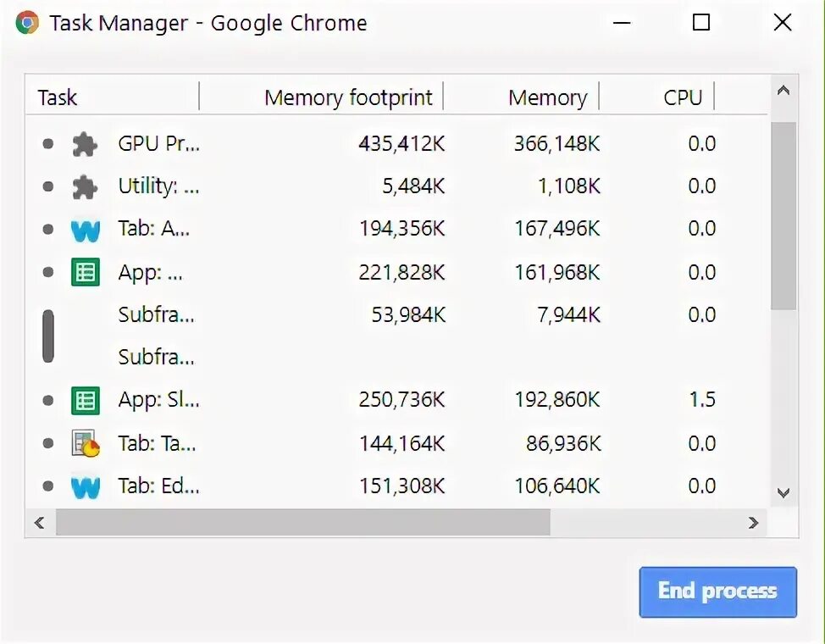Click the Weebly icon of Tab: A...
This screenshot has width=825, height=644.
(x=86, y=230)
